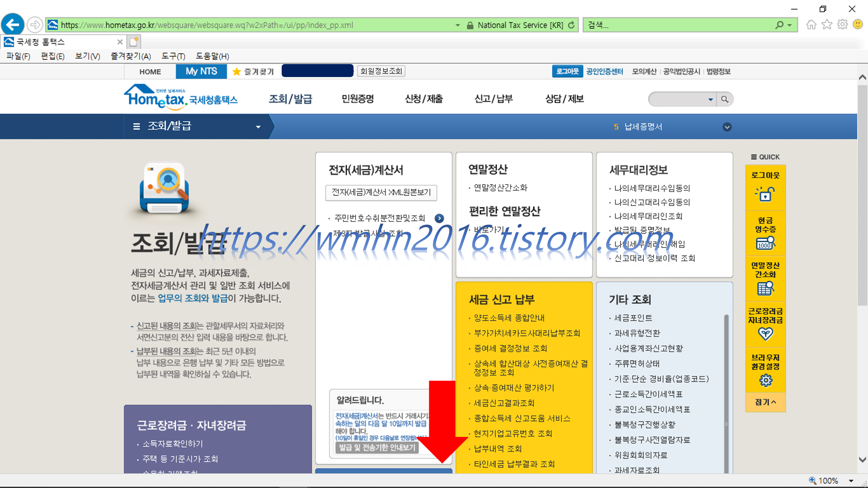Click the security lock icon in address bar
The height and width of the screenshot is (488, 868).
click(x=469, y=26)
